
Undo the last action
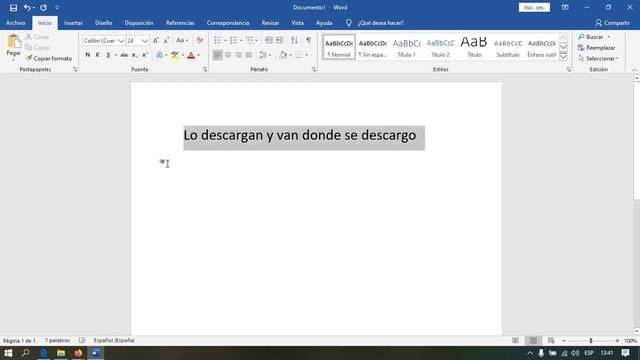click(x=27, y=8)
